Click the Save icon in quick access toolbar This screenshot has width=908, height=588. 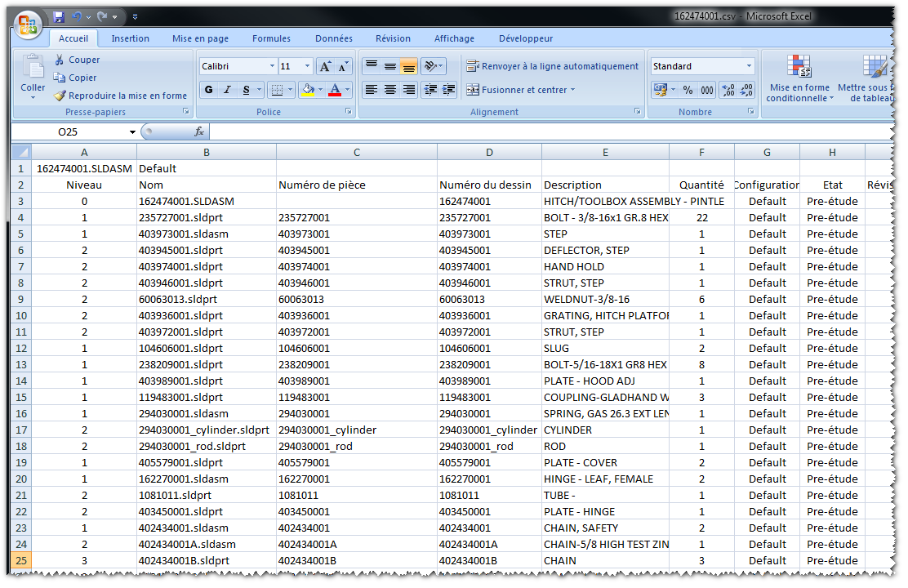tap(59, 16)
